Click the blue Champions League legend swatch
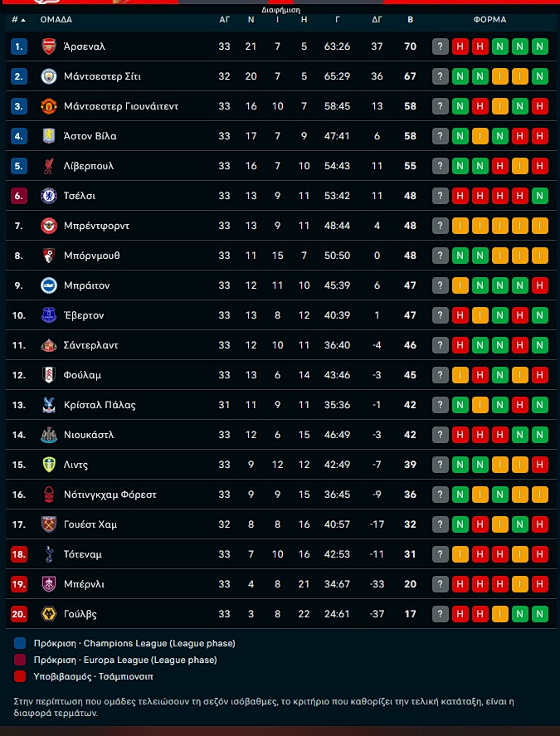The width and height of the screenshot is (560, 736). 20,643
